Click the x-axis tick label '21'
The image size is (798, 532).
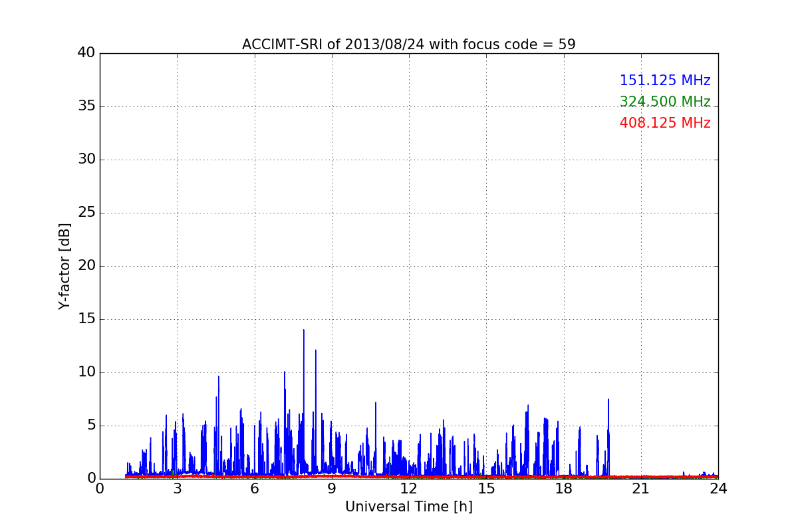tap(641, 489)
